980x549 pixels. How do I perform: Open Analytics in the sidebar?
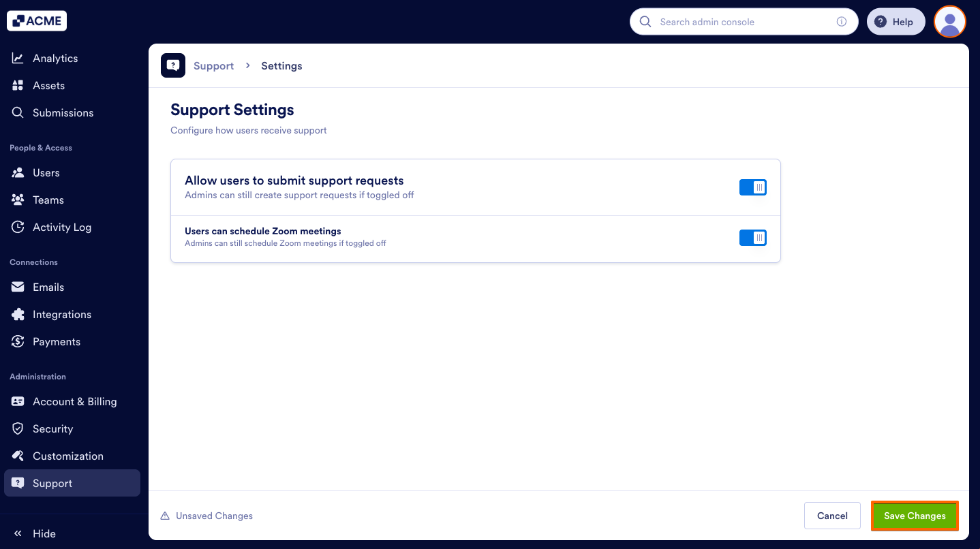(72, 59)
